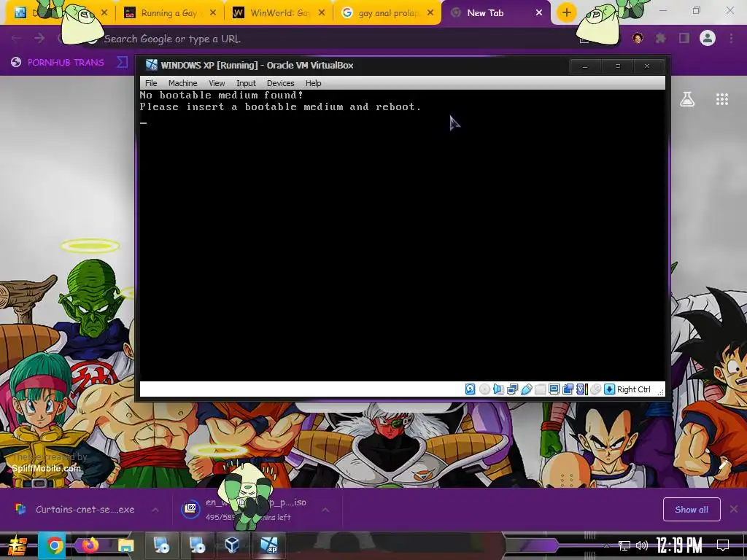Screen dimensions: 747x560
Task: Close the Chrome downloads bar
Action: click(734, 510)
